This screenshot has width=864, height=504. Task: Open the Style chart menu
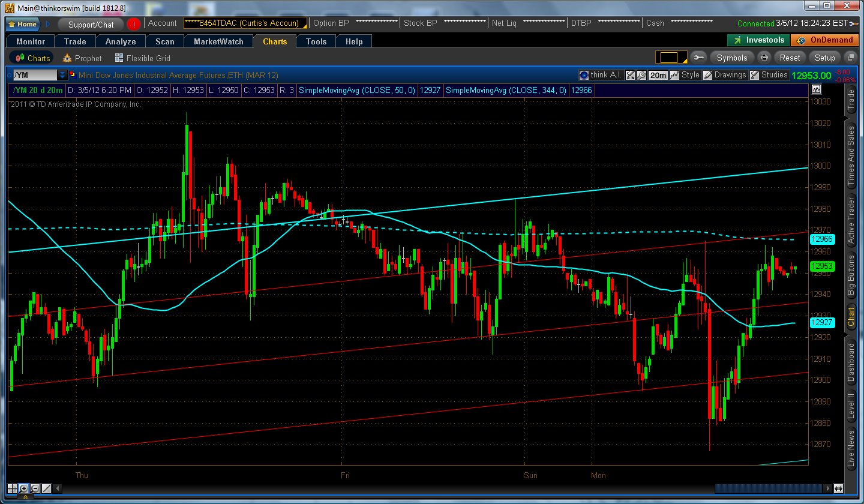click(685, 75)
